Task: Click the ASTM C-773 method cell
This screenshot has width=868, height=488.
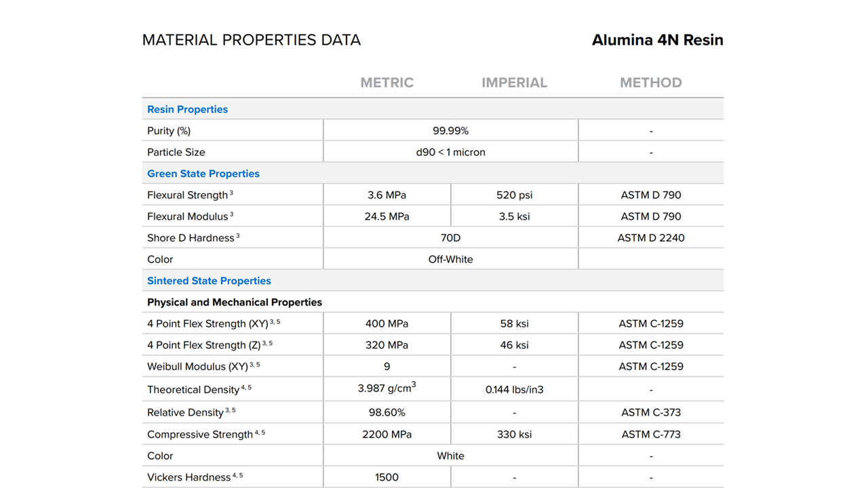Action: (x=650, y=434)
